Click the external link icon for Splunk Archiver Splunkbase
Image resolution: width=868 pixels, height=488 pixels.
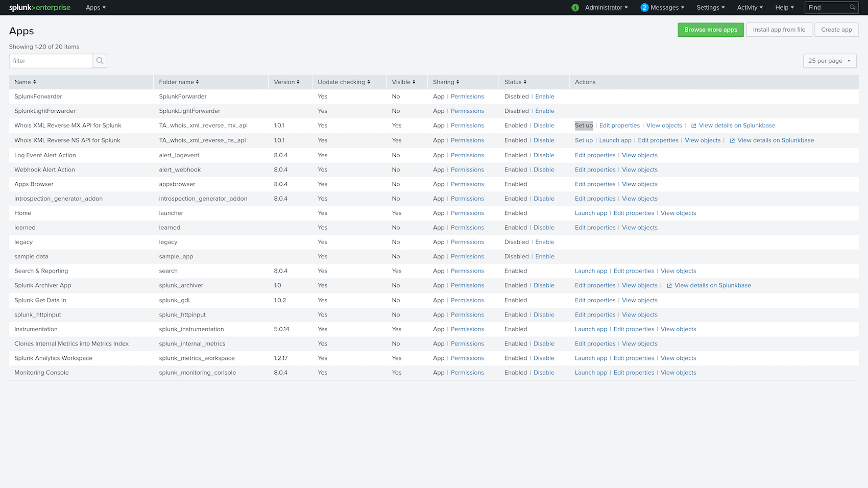click(x=669, y=286)
